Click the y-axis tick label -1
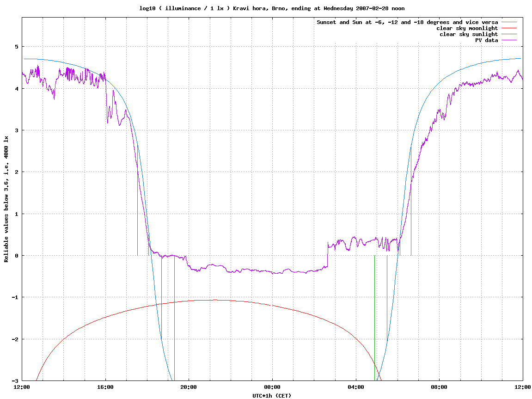The image size is (532, 399). (x=15, y=298)
